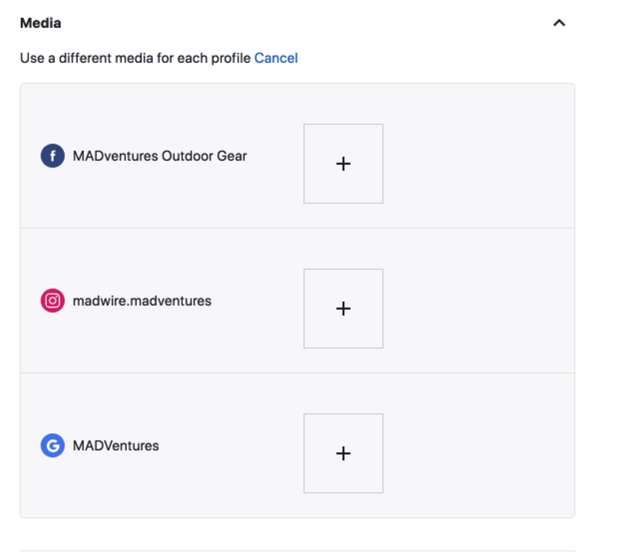Open media uploader box for Facebook profile
Image resolution: width=630 pixels, height=553 pixels.
343,164
